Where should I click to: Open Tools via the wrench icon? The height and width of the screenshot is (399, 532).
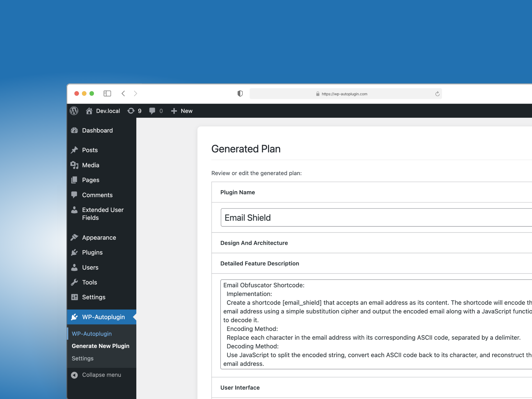click(x=74, y=282)
